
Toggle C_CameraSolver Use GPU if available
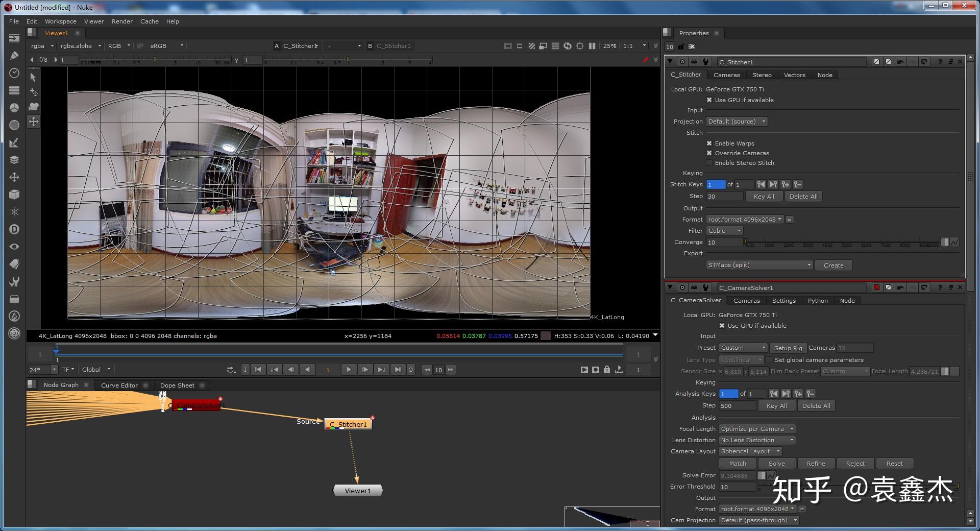[x=722, y=326]
